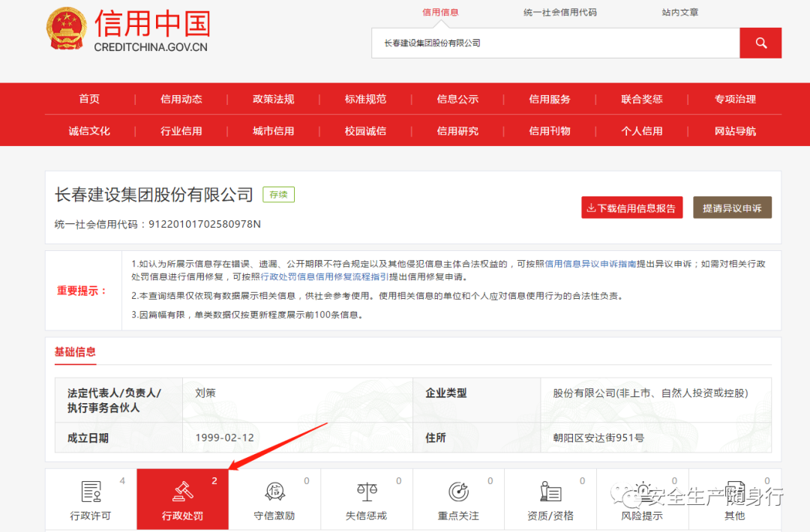Open 信用研究 navigation item

pos(457,131)
